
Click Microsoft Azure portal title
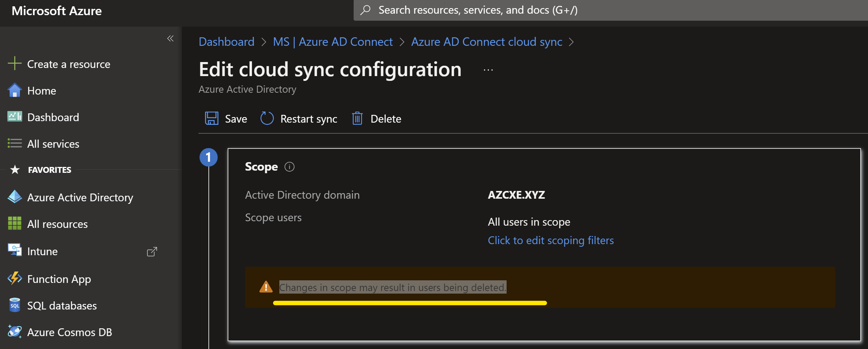click(57, 11)
